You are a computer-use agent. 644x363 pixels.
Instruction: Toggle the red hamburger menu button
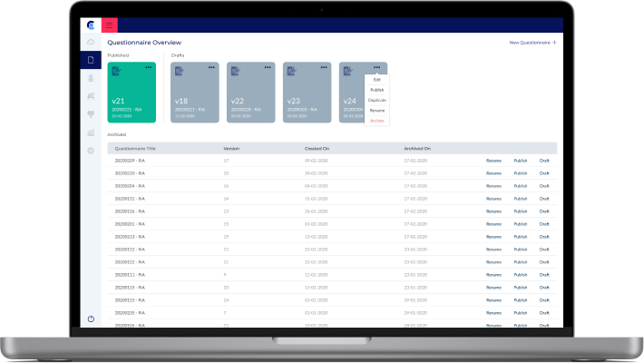click(109, 25)
